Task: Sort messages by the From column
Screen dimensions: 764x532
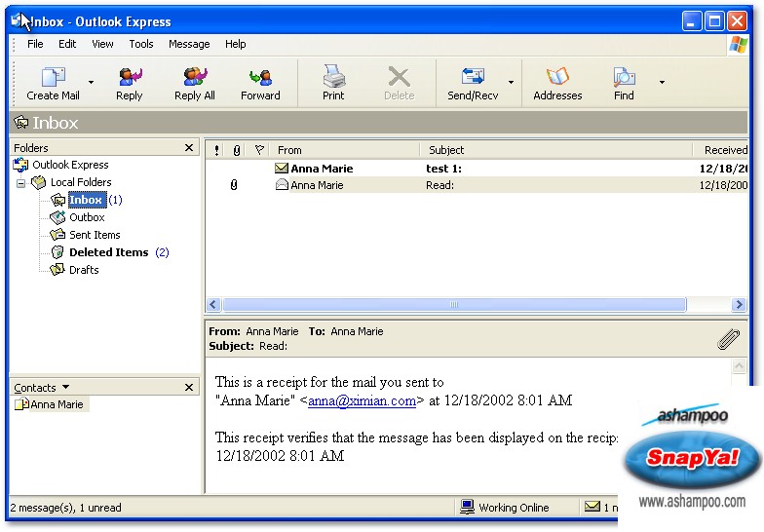Action: (x=343, y=150)
